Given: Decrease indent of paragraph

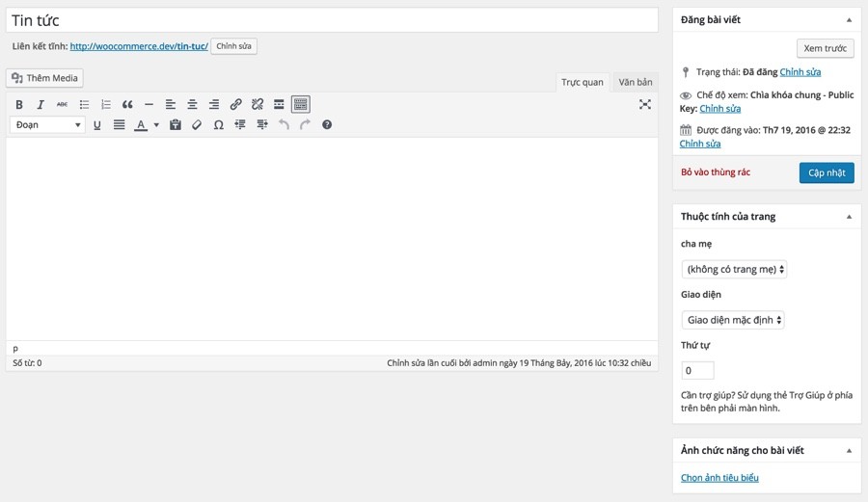Looking at the screenshot, I should 240,125.
